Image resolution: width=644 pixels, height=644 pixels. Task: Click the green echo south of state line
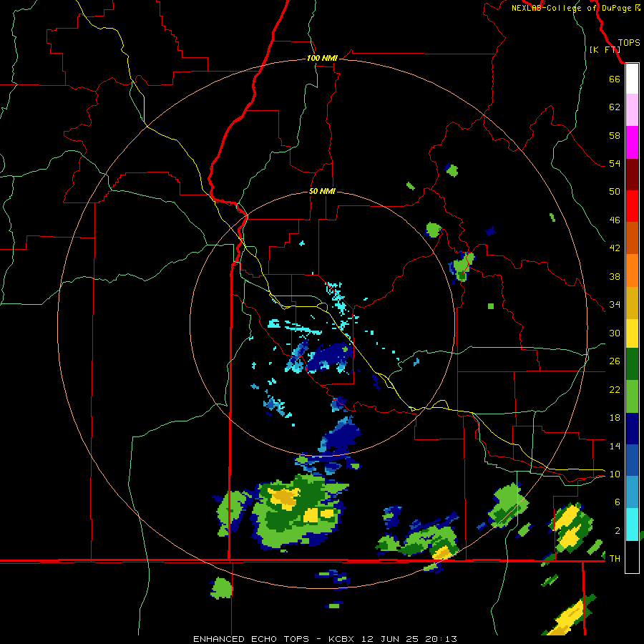[x=221, y=588]
